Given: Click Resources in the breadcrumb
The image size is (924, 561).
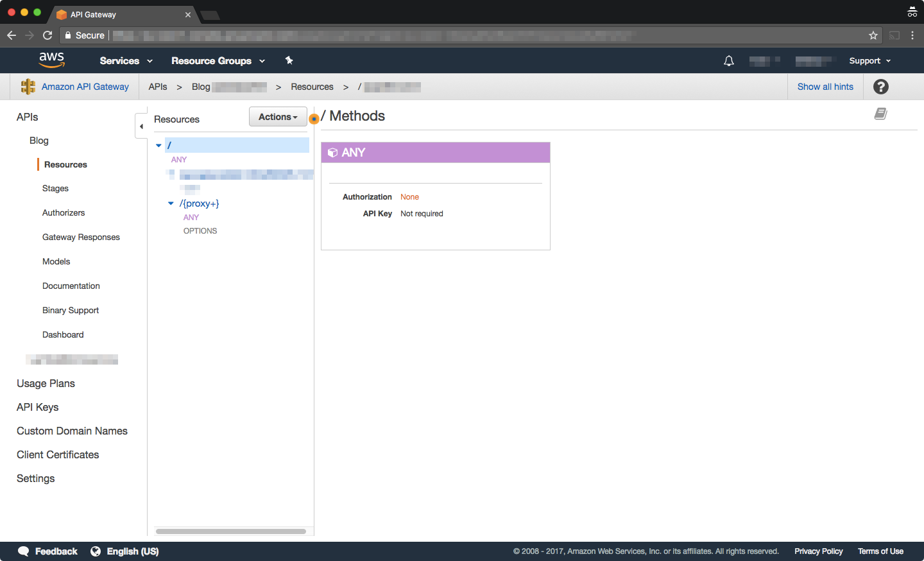Looking at the screenshot, I should (312, 87).
